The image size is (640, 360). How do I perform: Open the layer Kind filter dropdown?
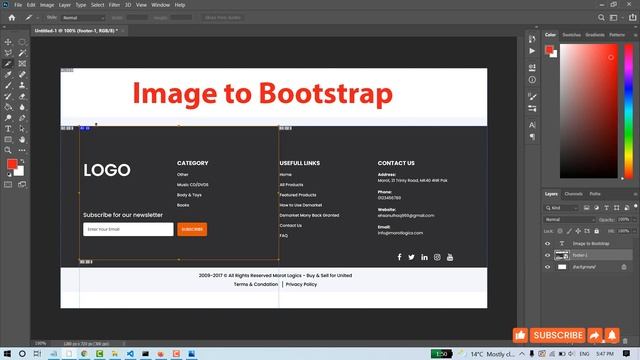pos(562,208)
